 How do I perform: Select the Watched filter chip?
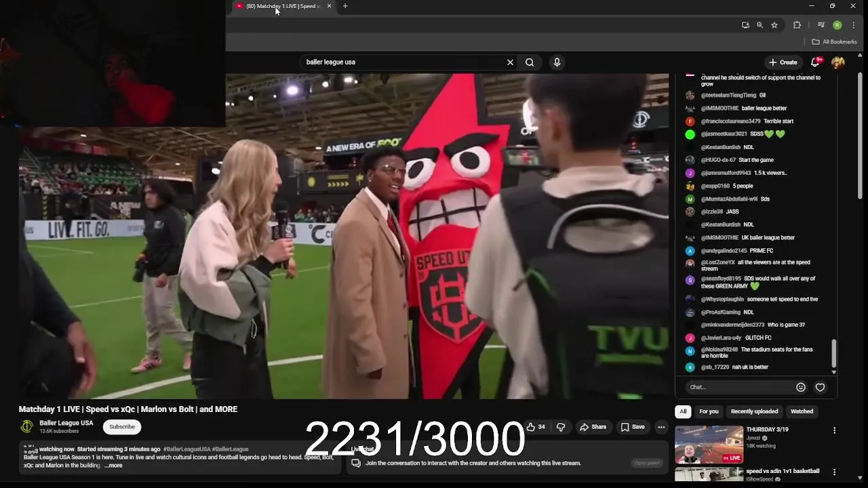802,411
